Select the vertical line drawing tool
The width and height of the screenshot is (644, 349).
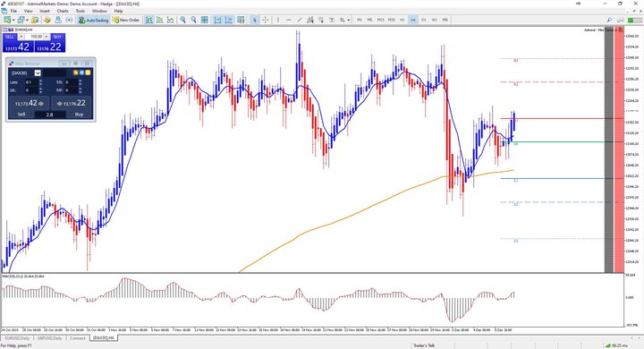[278, 20]
